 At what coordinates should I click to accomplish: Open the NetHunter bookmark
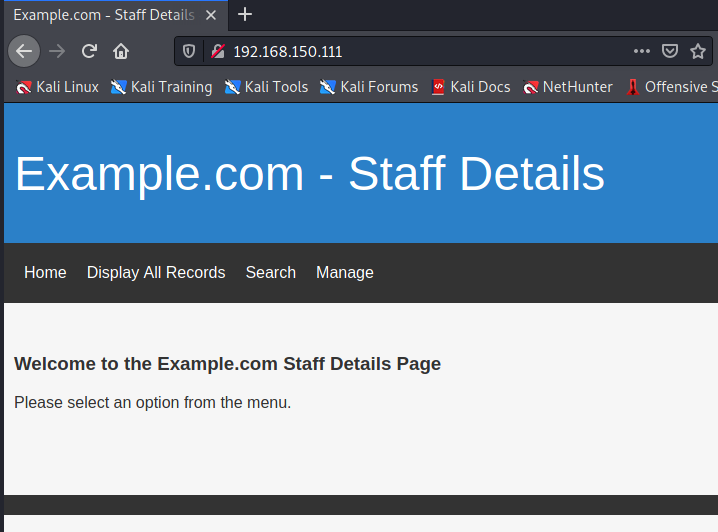tap(568, 87)
